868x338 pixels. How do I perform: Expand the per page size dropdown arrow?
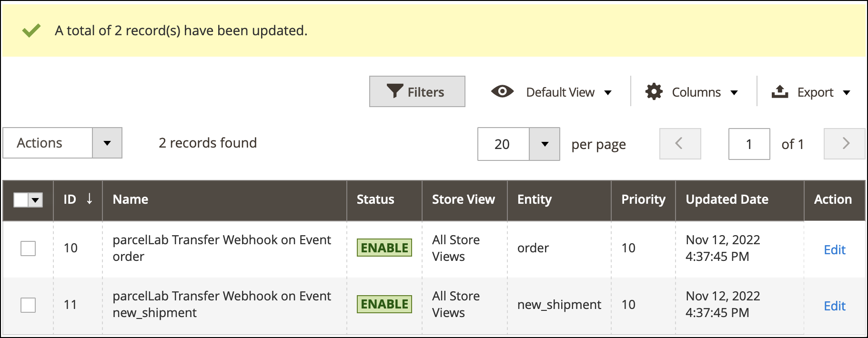tap(545, 144)
